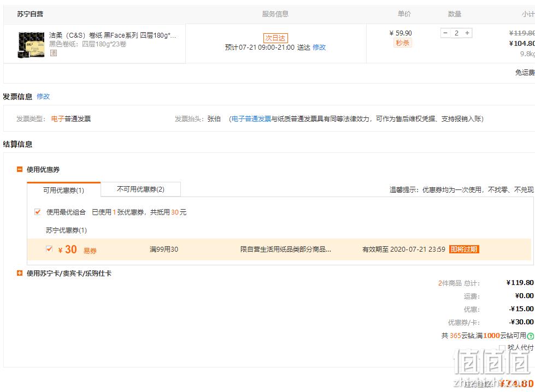
Task: Click the 秒杀 tag under the unit price
Action: pyautogui.click(x=403, y=43)
